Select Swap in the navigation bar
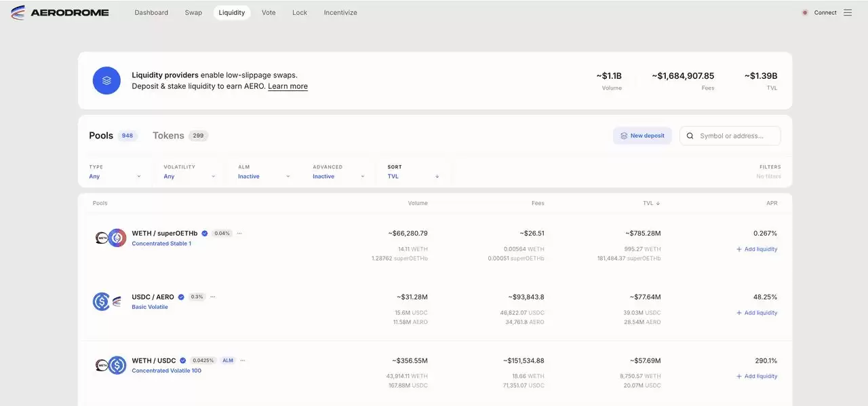The height and width of the screenshot is (406, 868). pyautogui.click(x=193, y=12)
